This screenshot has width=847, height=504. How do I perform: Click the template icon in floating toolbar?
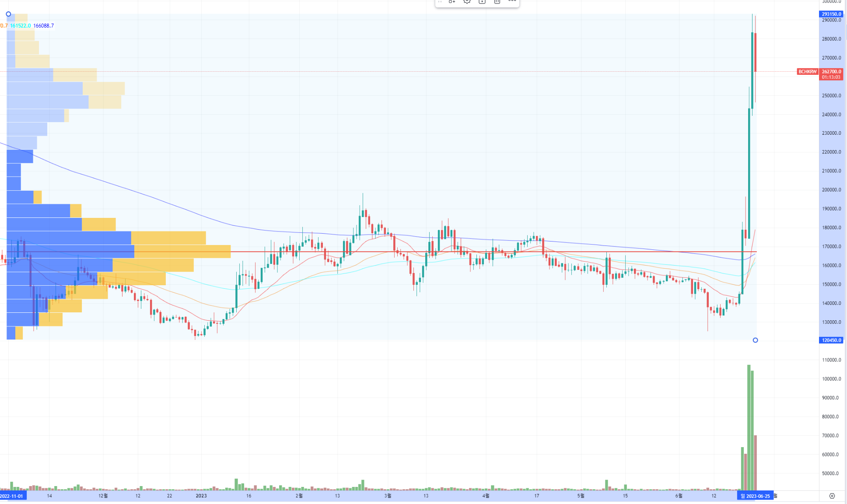pos(451,2)
